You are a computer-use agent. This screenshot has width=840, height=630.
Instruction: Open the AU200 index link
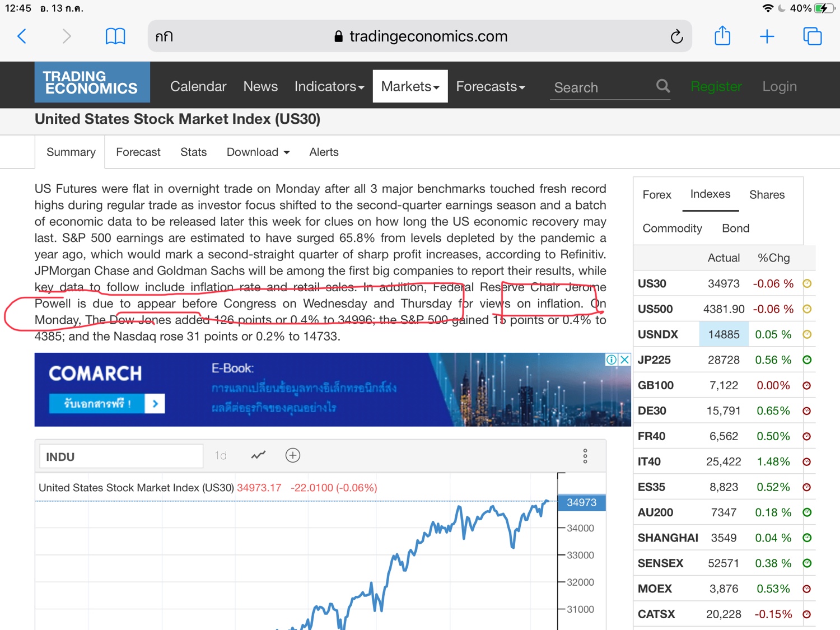656,512
